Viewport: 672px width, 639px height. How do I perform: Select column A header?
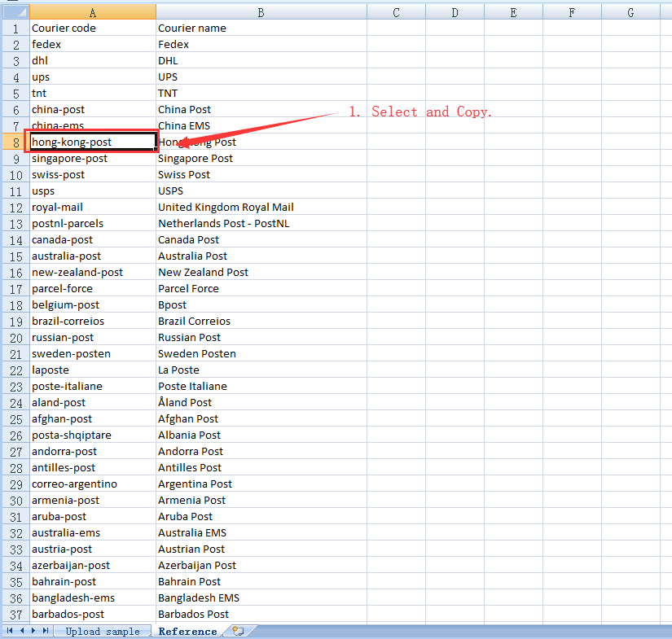click(92, 11)
